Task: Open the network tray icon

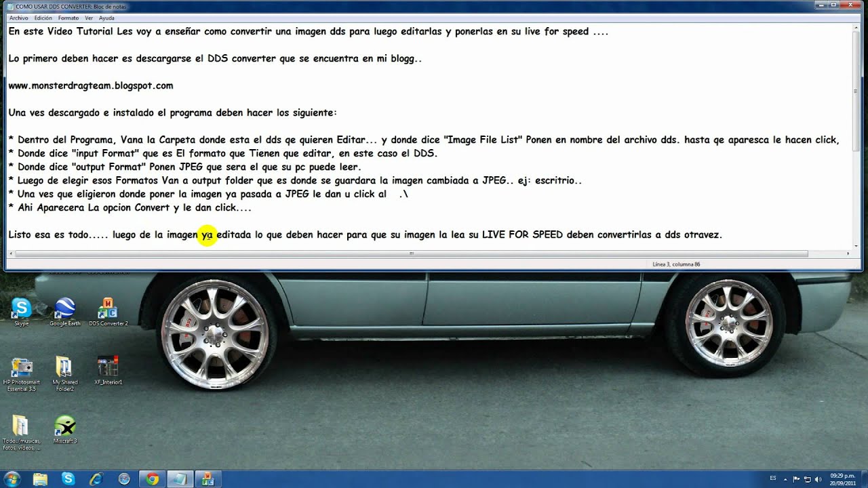Action: pos(808,479)
